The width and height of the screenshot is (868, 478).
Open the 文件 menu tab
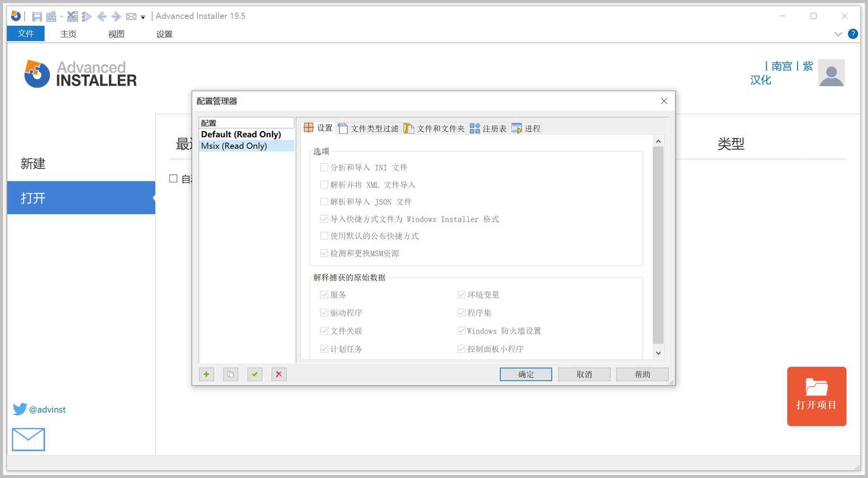point(26,34)
